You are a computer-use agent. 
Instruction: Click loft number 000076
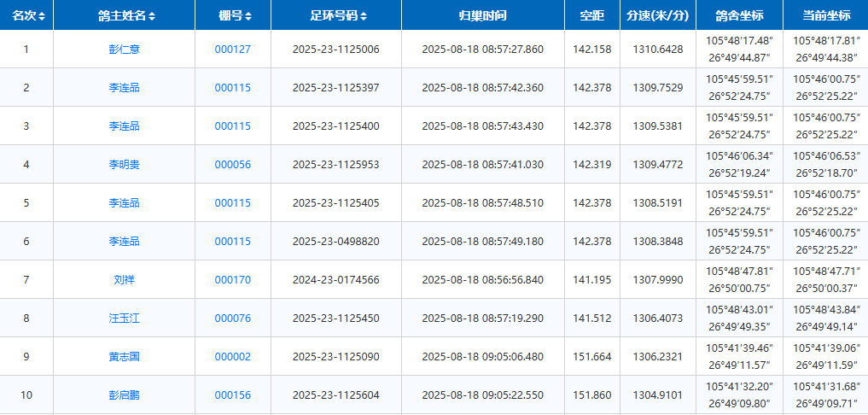pos(232,319)
